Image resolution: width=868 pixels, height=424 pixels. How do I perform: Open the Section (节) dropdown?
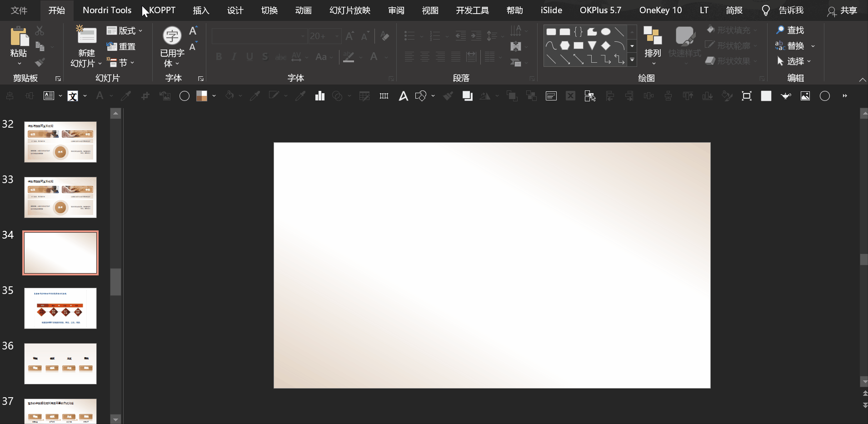[121, 62]
